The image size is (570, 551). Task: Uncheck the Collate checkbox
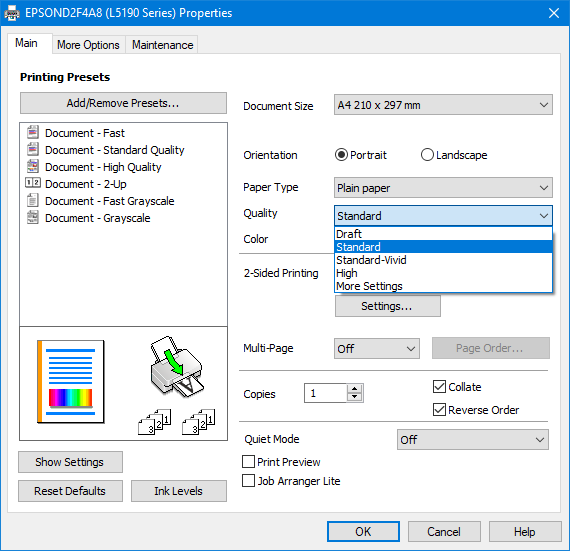coord(439,387)
